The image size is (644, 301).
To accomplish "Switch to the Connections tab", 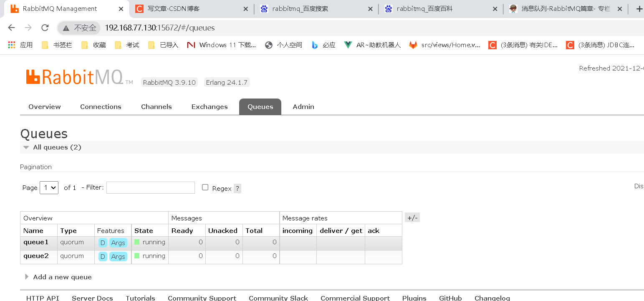I will (101, 106).
